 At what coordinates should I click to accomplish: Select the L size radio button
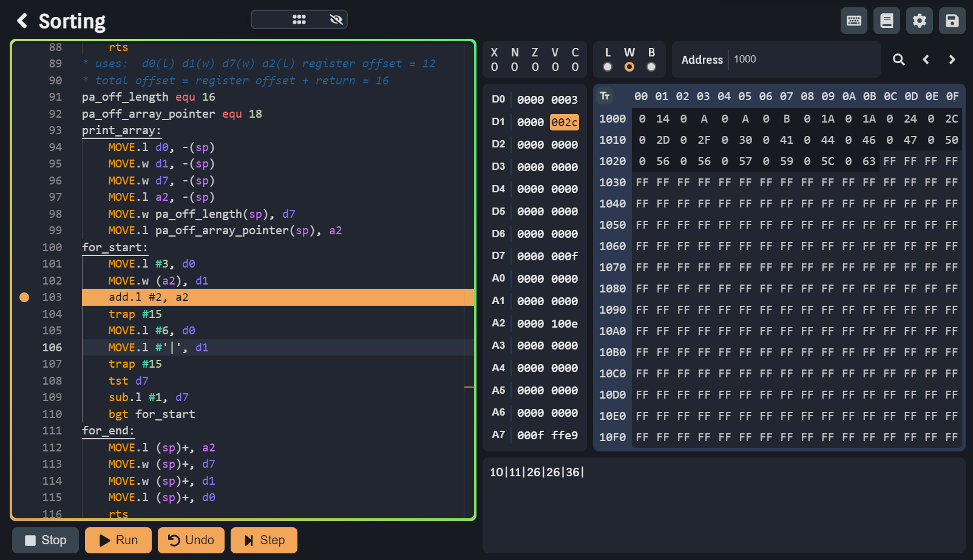coord(608,67)
